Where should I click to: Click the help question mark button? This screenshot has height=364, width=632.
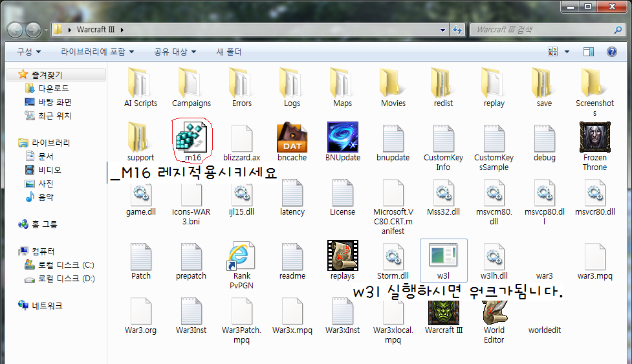click(611, 52)
